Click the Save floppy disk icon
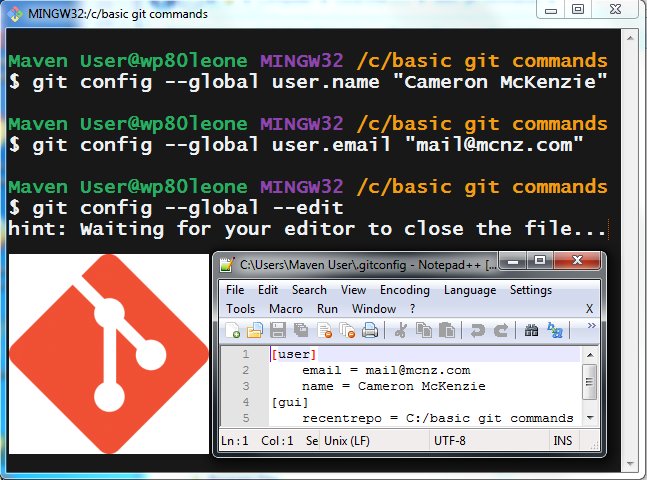This screenshot has height=480, width=647. pyautogui.click(x=278, y=331)
